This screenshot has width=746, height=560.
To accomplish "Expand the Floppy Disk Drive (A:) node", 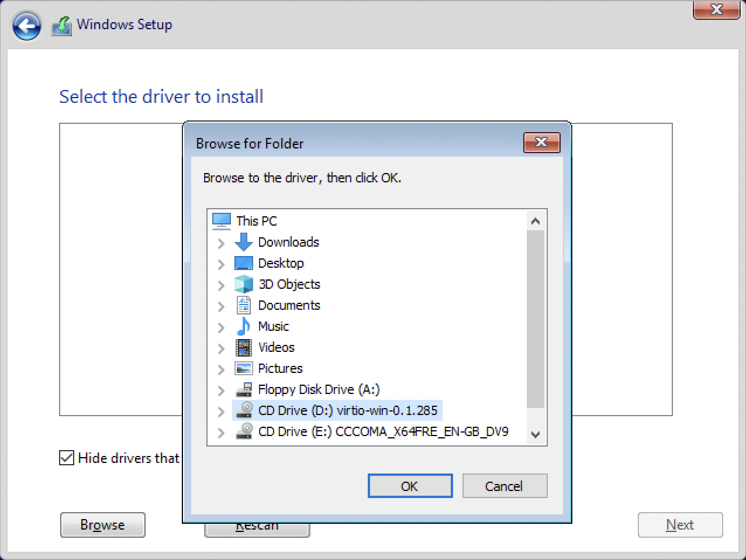I will point(221,390).
